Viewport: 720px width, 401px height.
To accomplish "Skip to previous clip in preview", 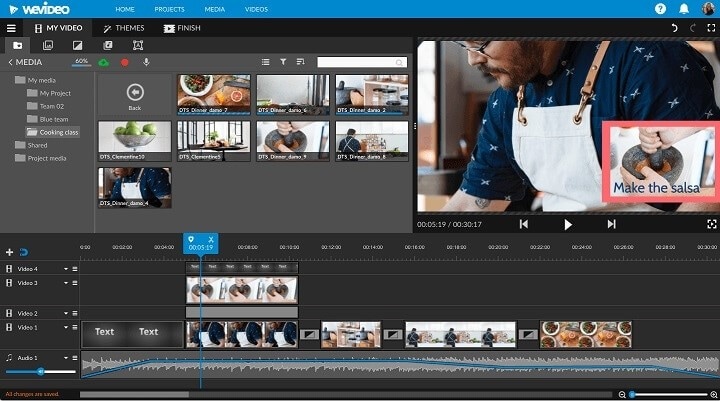I will point(523,224).
